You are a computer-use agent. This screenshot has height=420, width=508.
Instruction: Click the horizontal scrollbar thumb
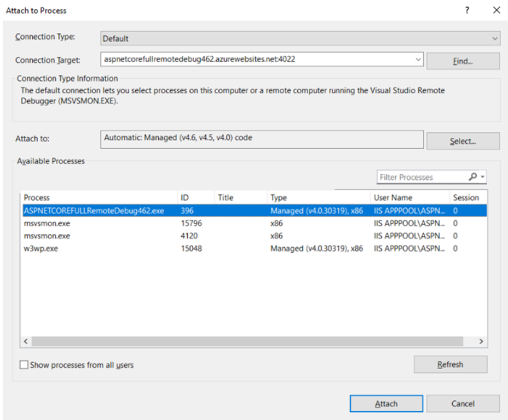click(247, 341)
